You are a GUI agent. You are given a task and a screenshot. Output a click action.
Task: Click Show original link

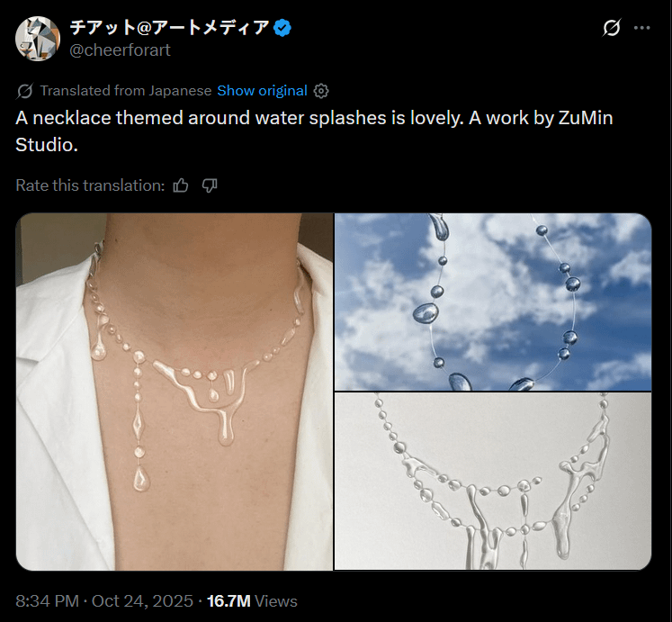(262, 91)
